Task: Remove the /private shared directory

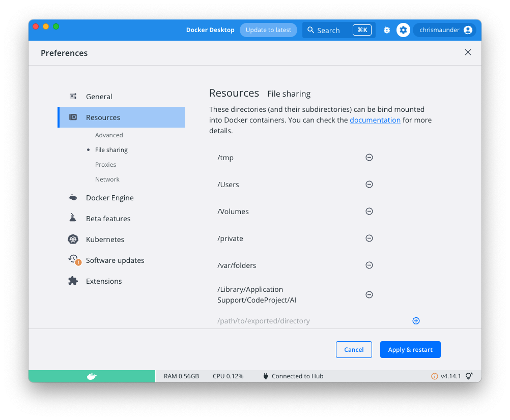Action: point(369,238)
